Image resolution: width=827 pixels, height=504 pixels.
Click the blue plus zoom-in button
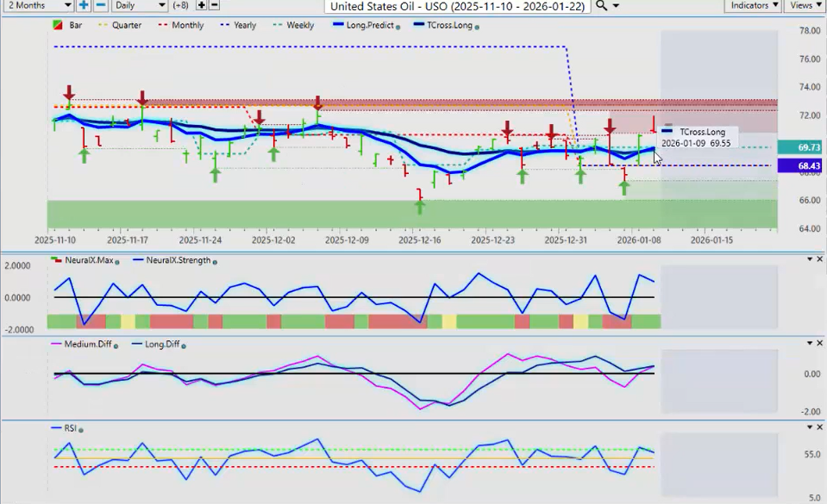84,5
